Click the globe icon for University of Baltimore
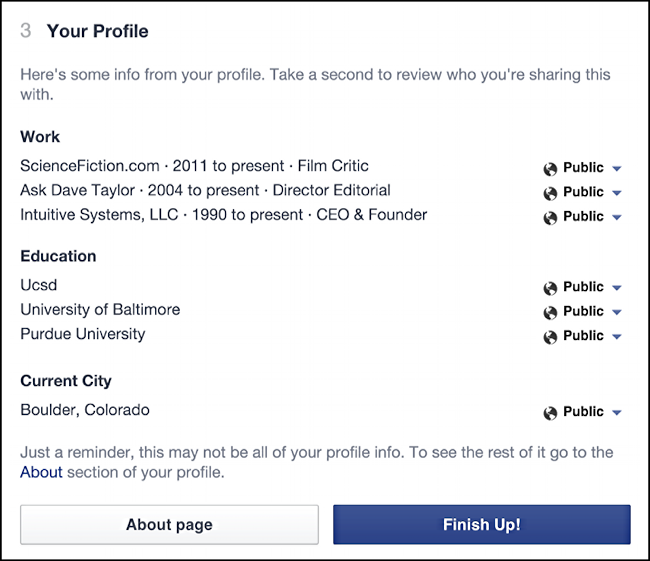 pyautogui.click(x=550, y=313)
